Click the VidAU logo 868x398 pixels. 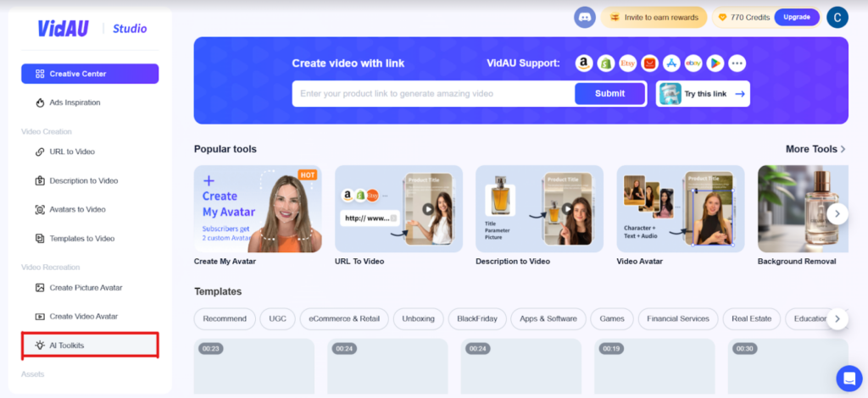click(63, 29)
